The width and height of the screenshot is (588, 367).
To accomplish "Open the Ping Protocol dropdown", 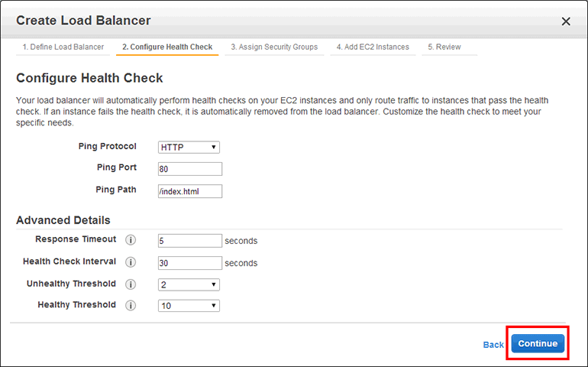I will coord(189,147).
